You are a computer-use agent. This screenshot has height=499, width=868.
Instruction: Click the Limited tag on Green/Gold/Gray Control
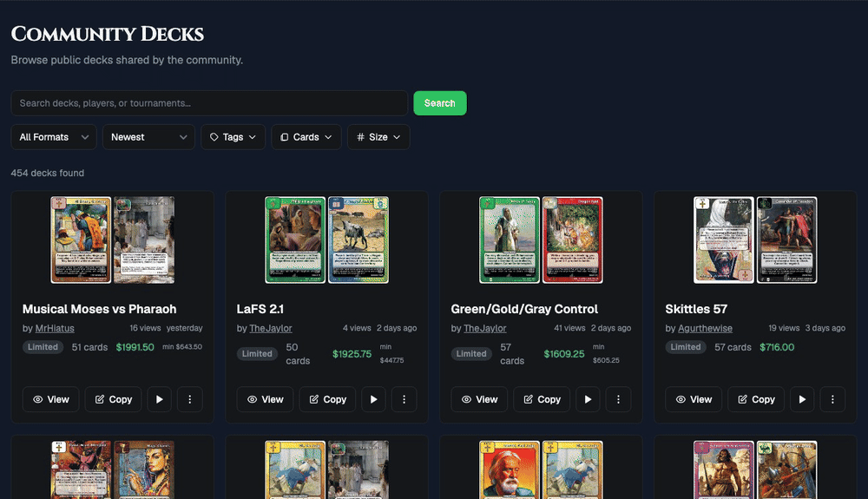[x=471, y=353]
